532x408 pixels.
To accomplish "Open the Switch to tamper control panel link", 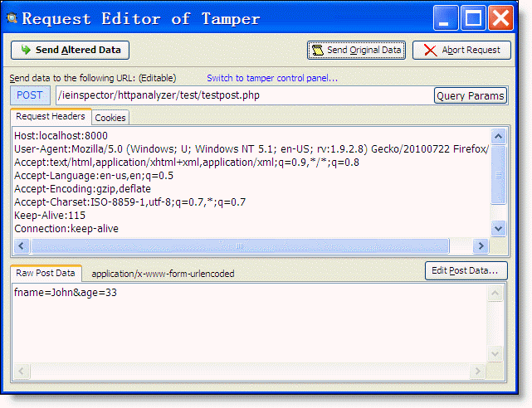I will tap(272, 78).
